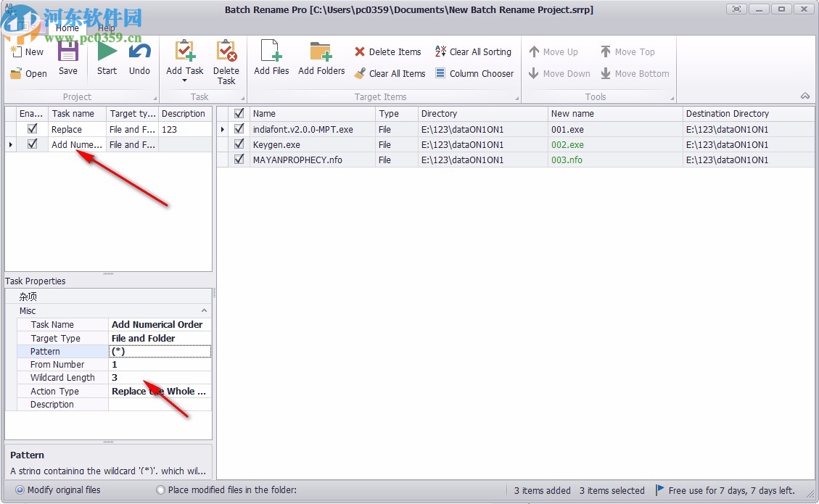Switch to the Help ribbon tab

pos(107,28)
